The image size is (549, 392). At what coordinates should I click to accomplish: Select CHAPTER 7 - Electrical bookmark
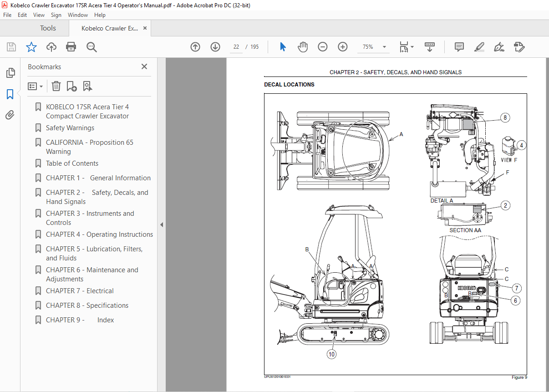pyautogui.click(x=80, y=291)
